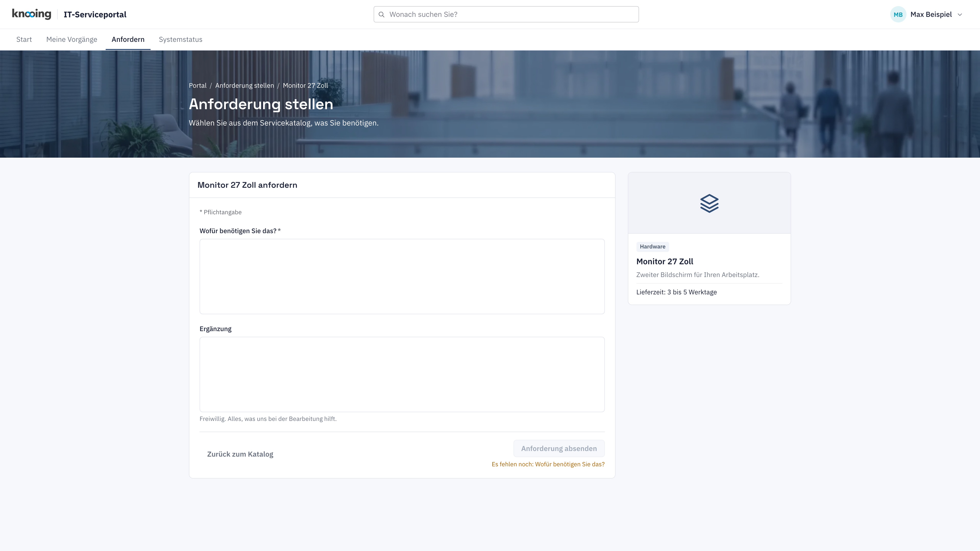Click Monitor 27 Zoll breadcrumb text
The width and height of the screenshot is (980, 551).
(305, 85)
